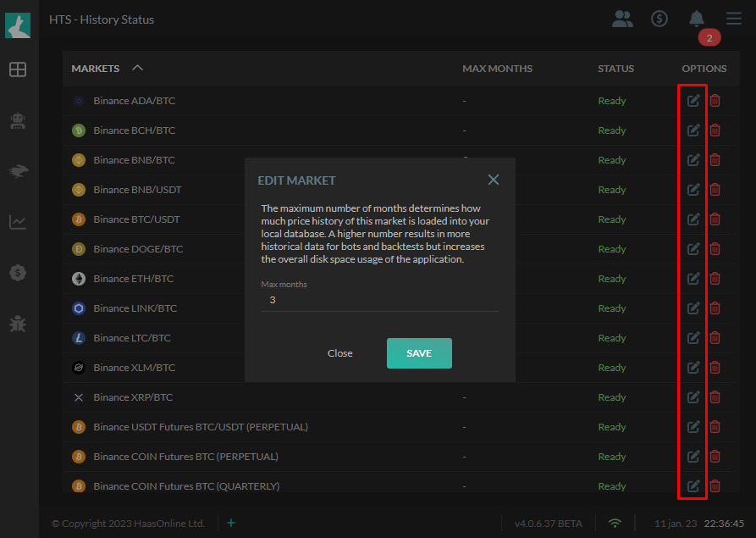Click the plus icon in the footer
This screenshot has width=756, height=538.
point(231,523)
